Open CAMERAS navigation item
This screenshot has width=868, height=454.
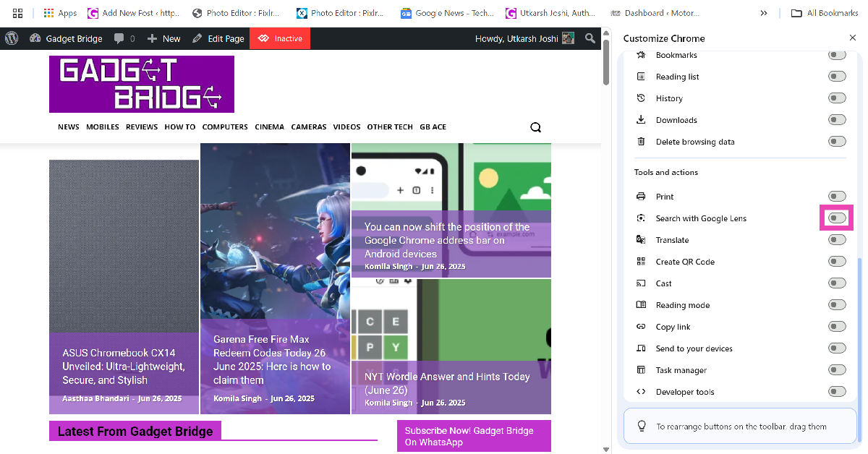coord(309,127)
